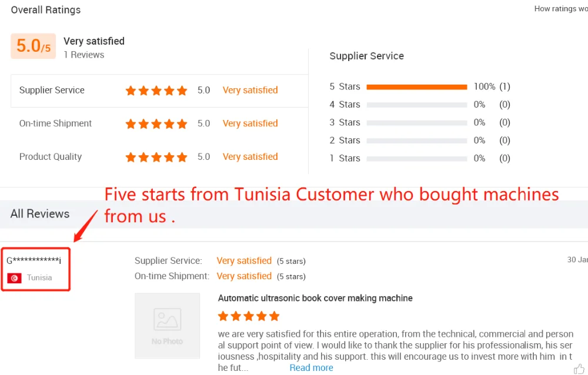Click the Tunisia flag icon

point(14,277)
